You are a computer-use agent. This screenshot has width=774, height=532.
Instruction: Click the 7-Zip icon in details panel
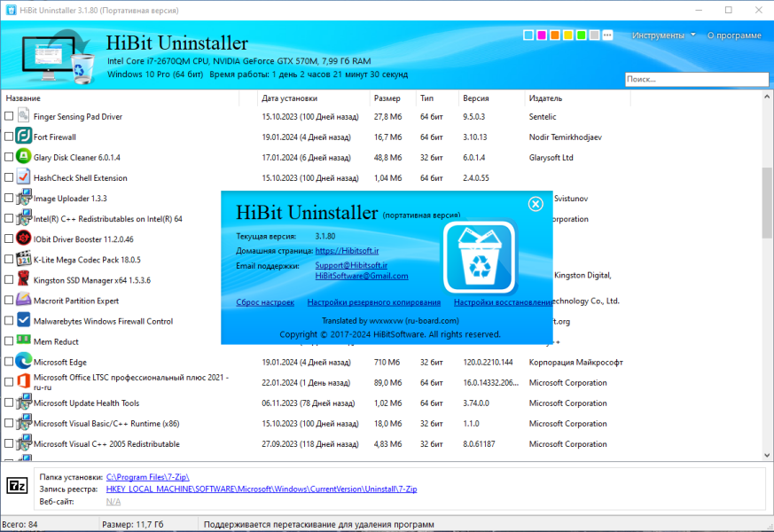click(x=17, y=487)
